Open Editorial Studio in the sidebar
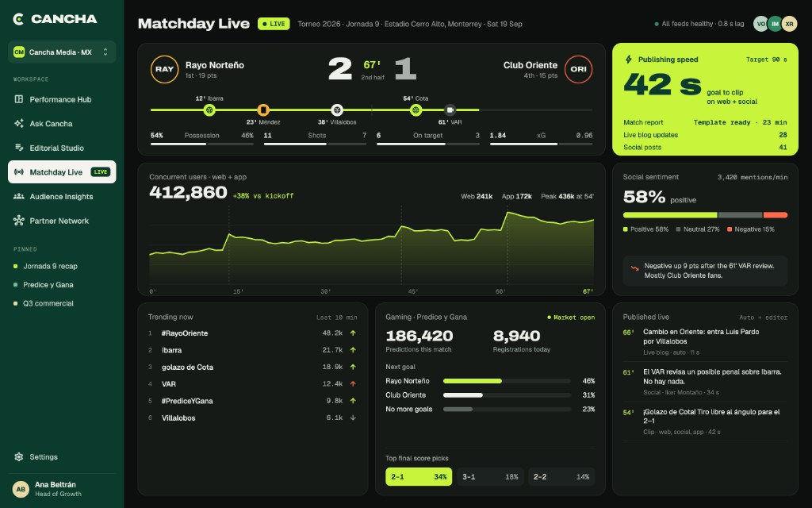Viewport: 812px width, 508px height. (62, 148)
